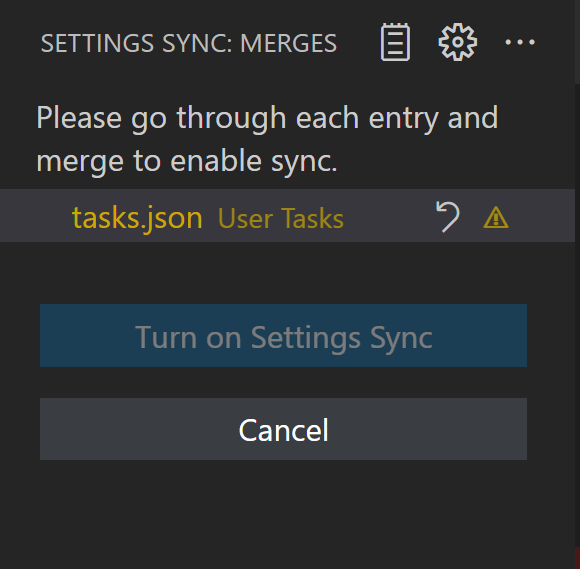Click the gear icon to configure sync
Viewport: 580px width, 569px height.
tap(458, 42)
